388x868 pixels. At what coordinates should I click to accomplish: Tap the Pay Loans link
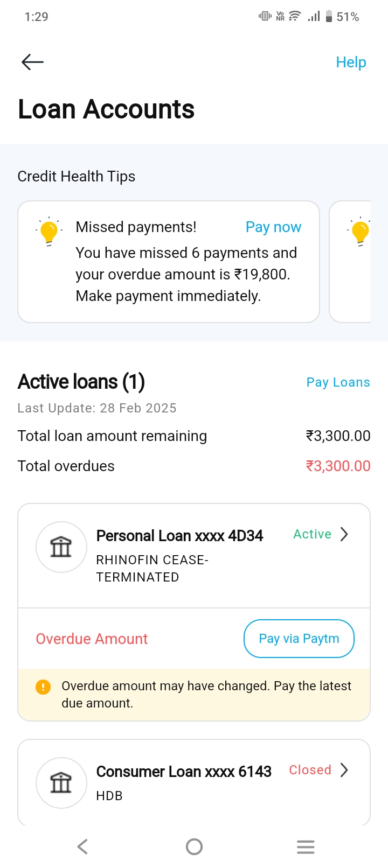click(338, 382)
